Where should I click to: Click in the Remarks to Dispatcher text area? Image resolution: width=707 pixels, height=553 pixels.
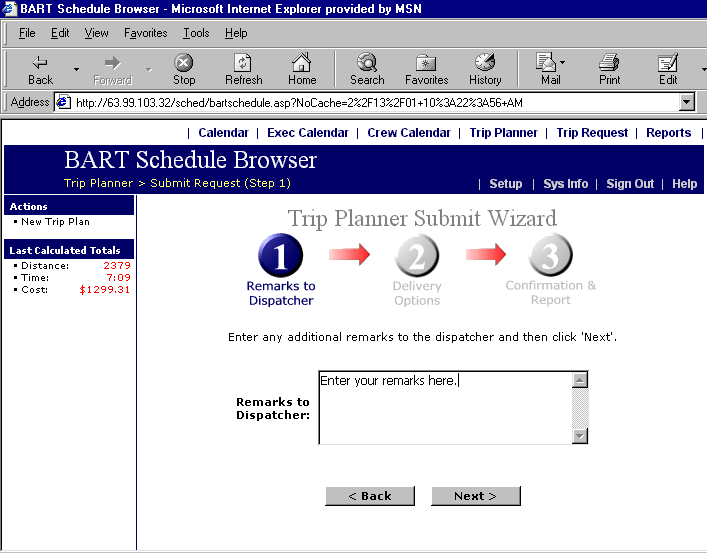point(445,407)
